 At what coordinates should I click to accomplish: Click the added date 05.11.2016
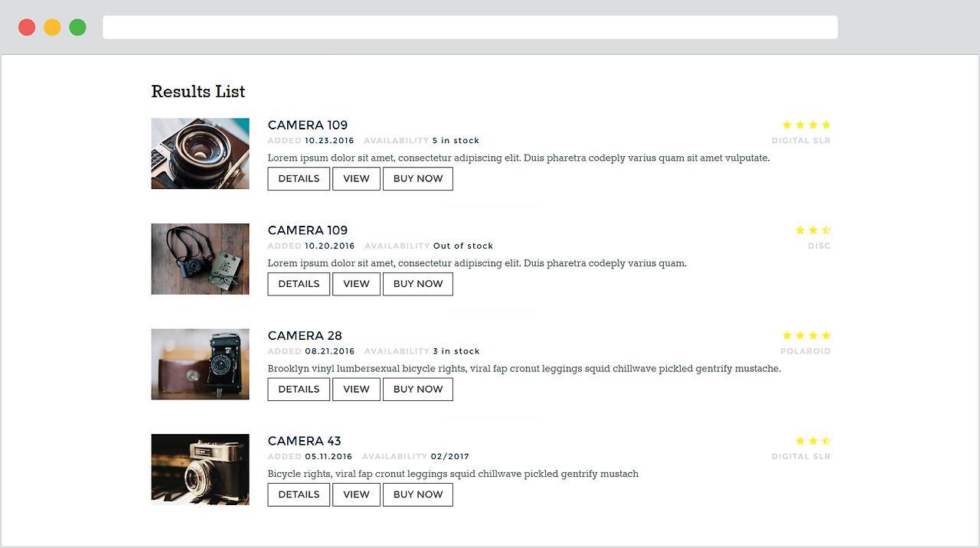click(x=329, y=457)
